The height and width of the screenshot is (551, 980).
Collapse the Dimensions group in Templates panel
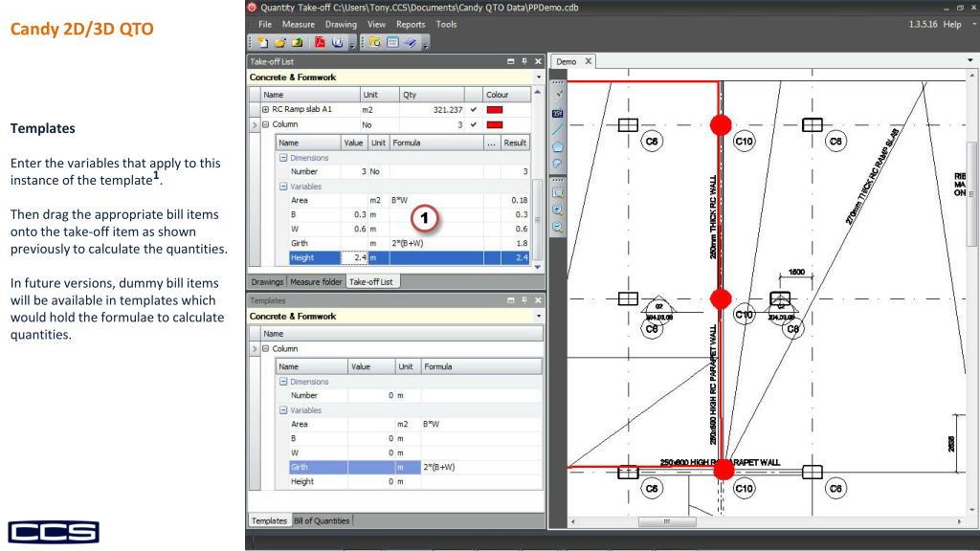coord(283,382)
